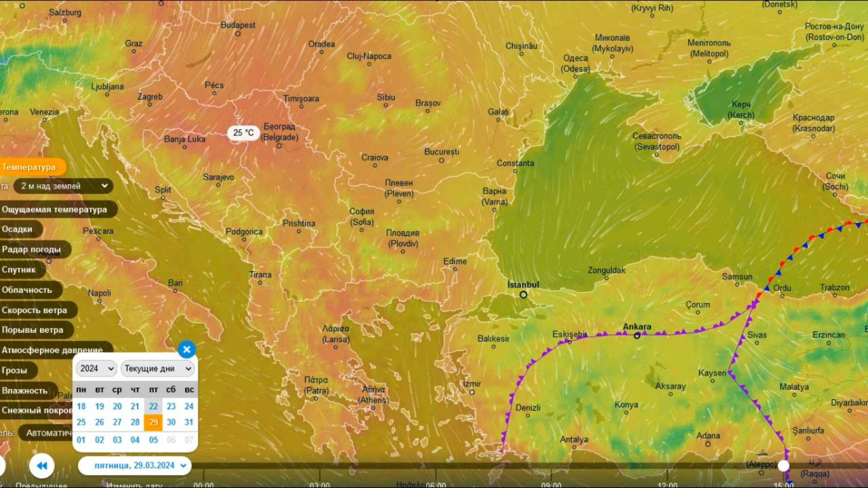Switch to Ощущаемая температура layer
868x488 pixels.
55,209
